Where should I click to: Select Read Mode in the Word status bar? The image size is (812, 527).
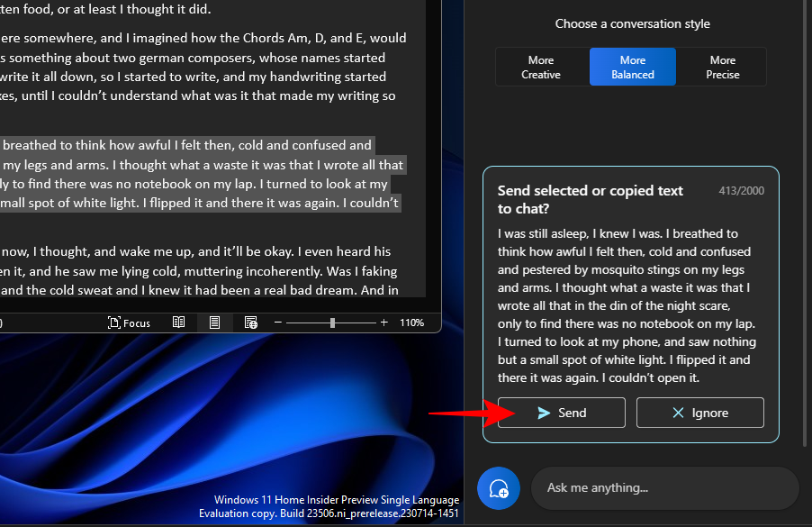click(178, 323)
